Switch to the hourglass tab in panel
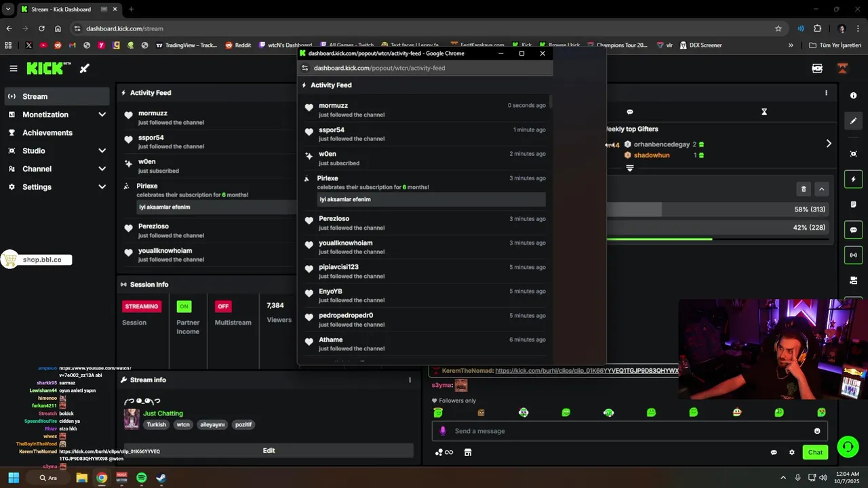 point(764,112)
